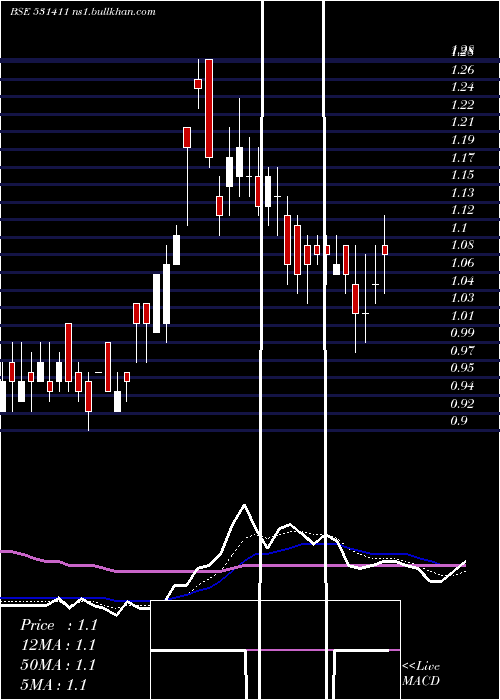
Task: Click the 1.13 price axis label
Action: 462,192
